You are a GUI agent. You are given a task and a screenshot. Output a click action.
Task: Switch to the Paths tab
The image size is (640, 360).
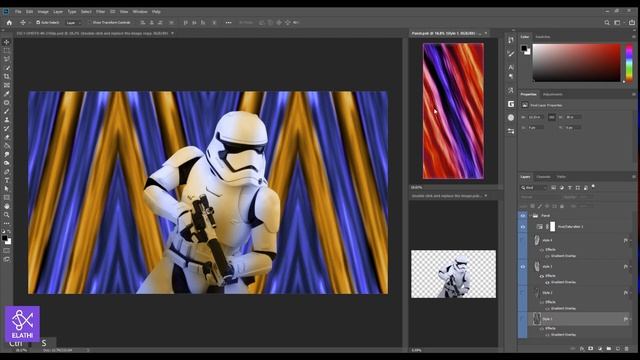561,177
